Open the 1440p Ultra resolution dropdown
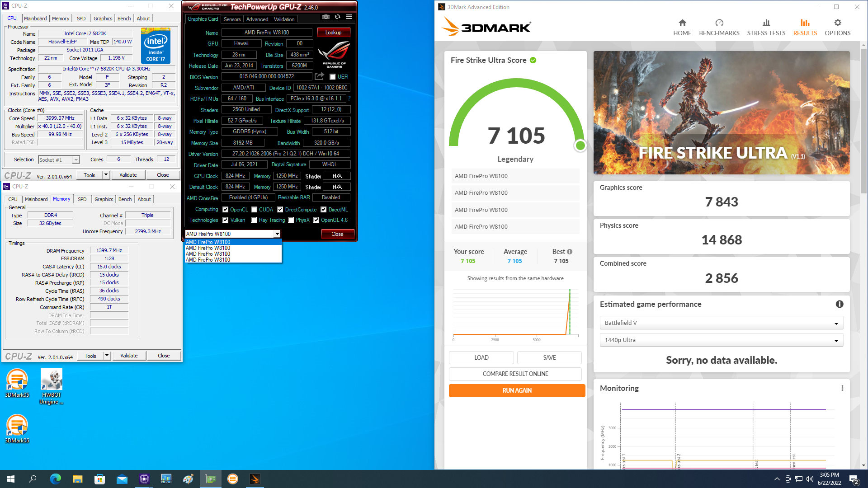 [721, 340]
